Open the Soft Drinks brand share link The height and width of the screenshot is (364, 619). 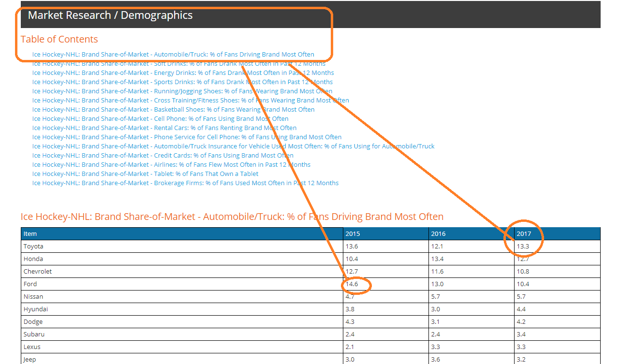pyautogui.click(x=179, y=64)
